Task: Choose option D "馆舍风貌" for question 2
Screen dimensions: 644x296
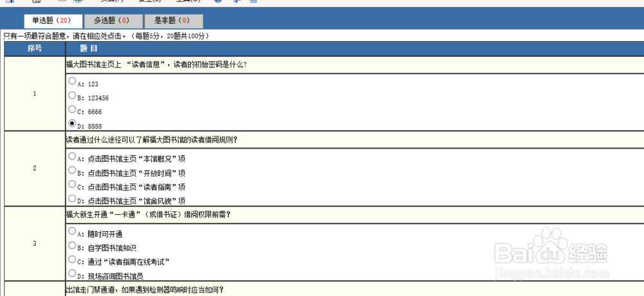Action: point(72,198)
